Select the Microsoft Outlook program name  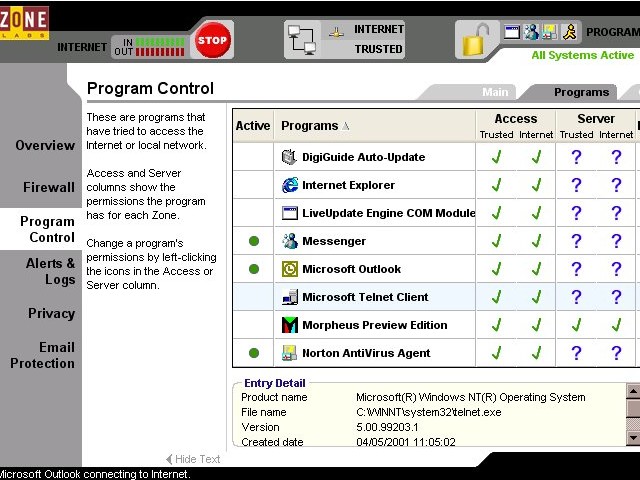(351, 269)
